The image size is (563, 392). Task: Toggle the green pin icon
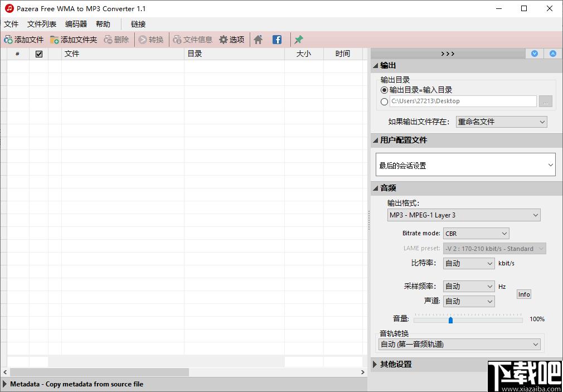[x=299, y=40]
